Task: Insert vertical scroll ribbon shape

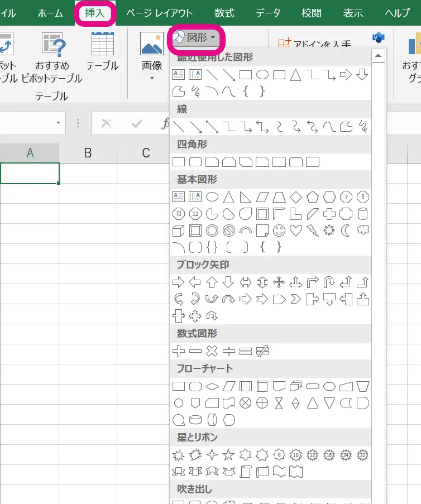Action: (x=245, y=472)
